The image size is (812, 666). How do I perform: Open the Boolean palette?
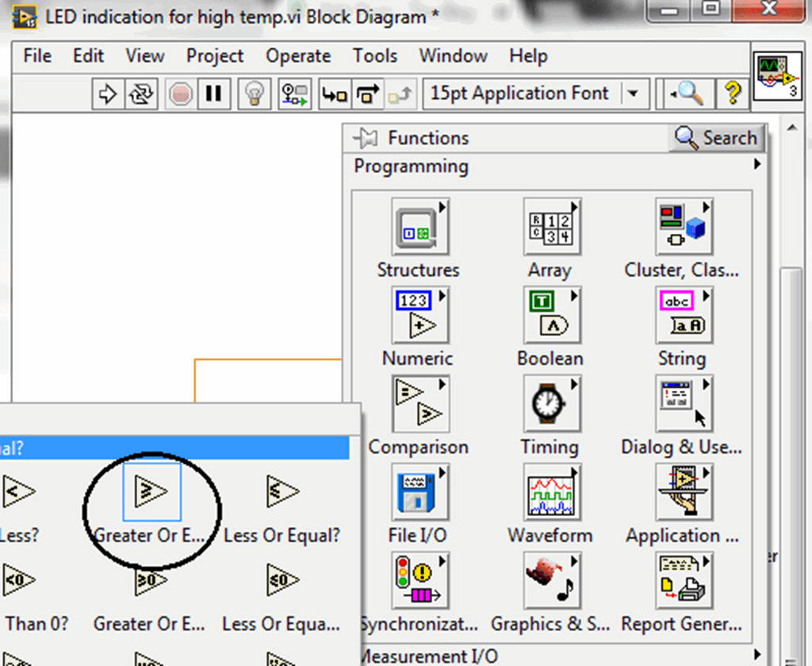[550, 314]
